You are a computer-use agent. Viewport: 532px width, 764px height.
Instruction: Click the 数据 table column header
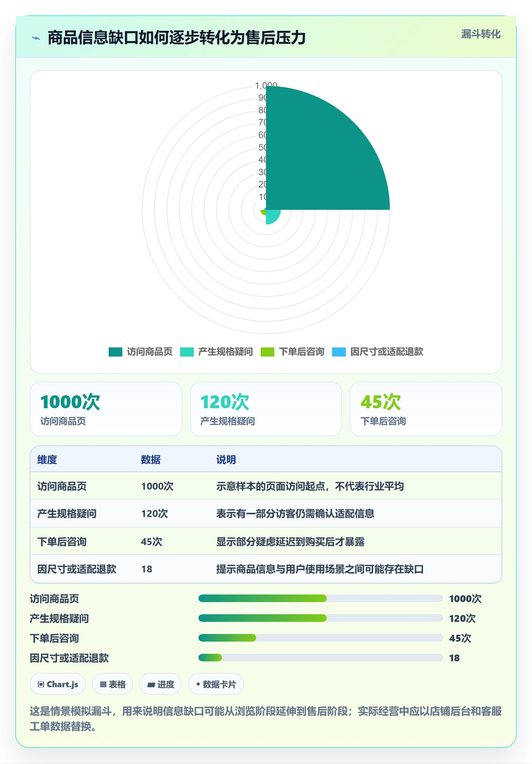point(151,460)
